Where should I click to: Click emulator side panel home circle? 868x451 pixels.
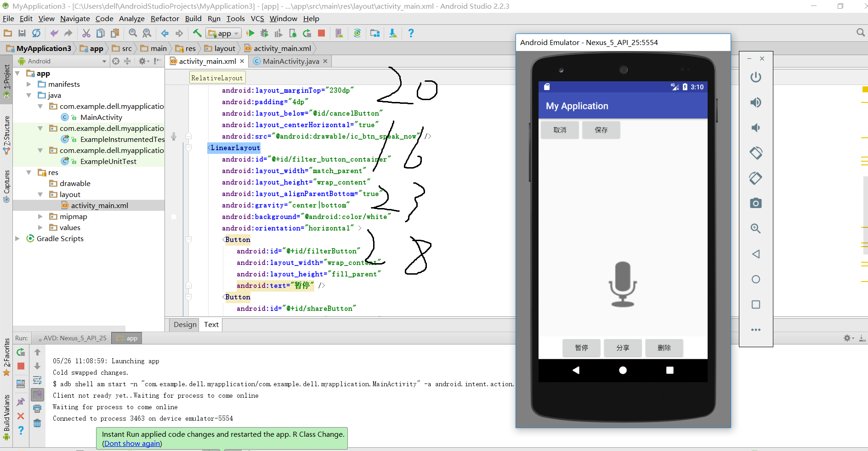pos(756,279)
